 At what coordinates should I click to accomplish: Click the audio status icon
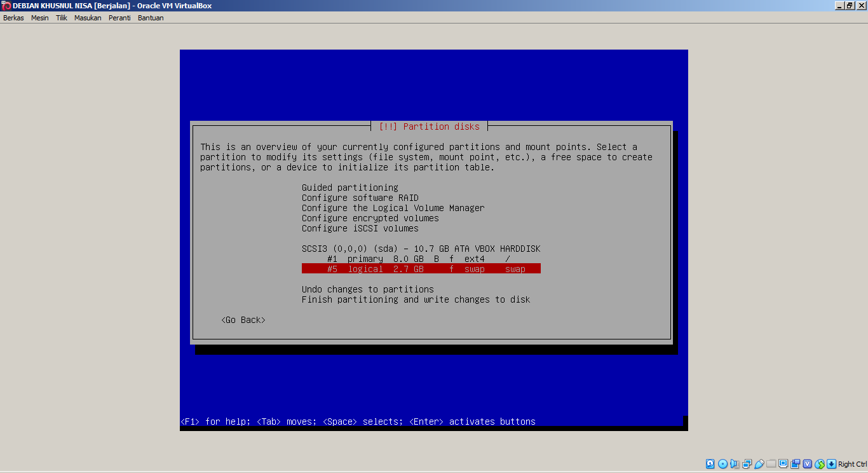point(735,464)
